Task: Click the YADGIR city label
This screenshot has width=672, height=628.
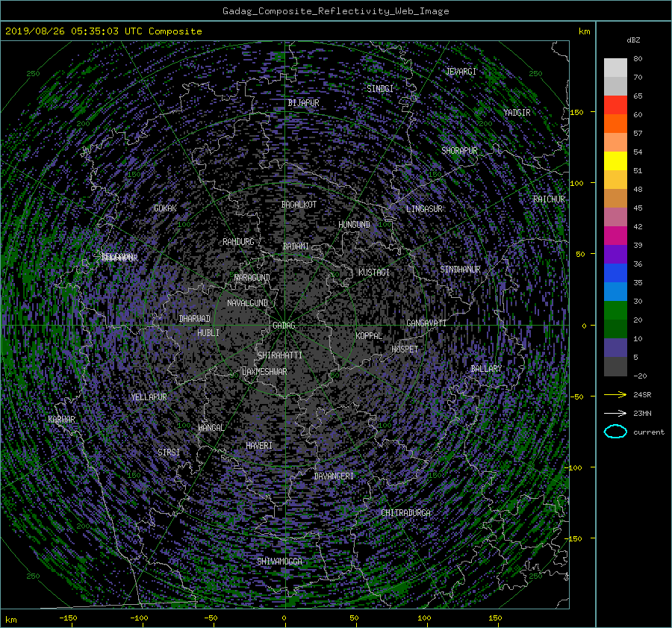Action: [x=517, y=113]
